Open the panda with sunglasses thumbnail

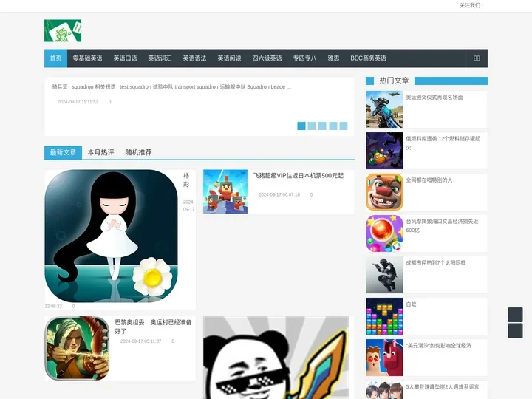[x=276, y=358]
